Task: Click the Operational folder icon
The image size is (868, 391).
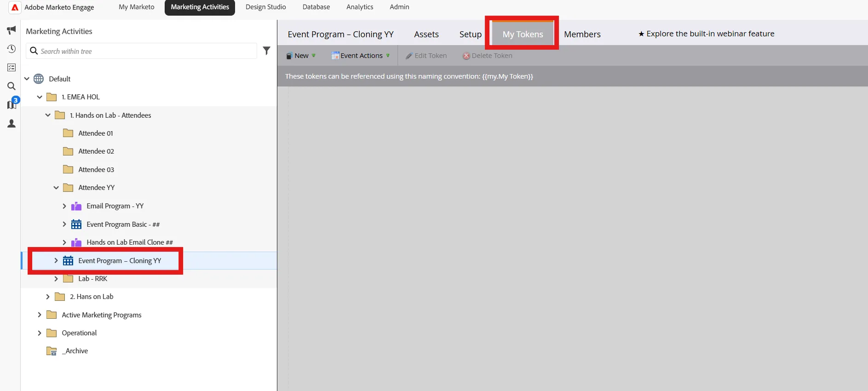Action: [x=52, y=333]
